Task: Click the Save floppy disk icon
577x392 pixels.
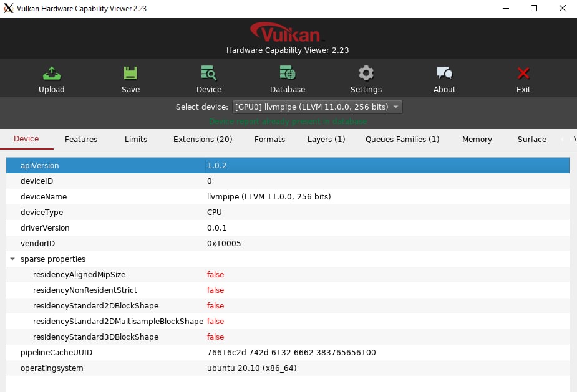Action: point(130,73)
